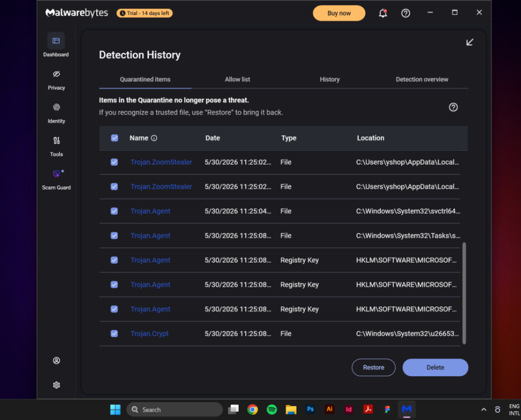Click location C:\Windows\System32\u26653...

[407, 334]
